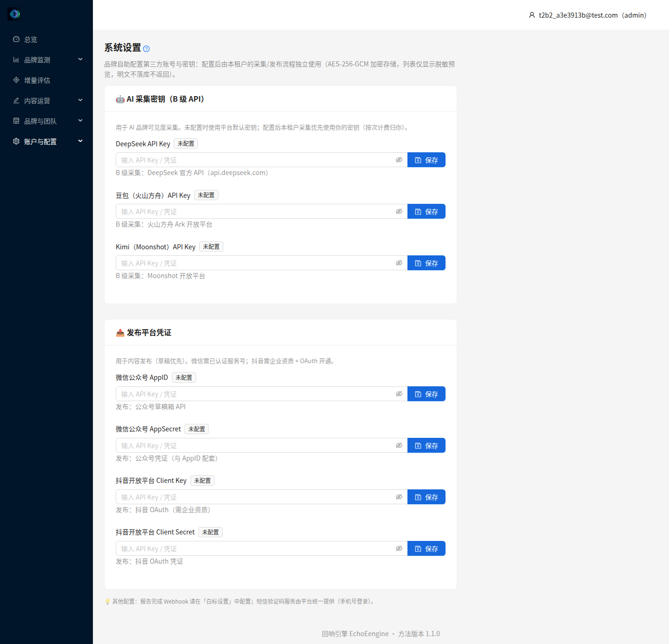The height and width of the screenshot is (644, 669).
Task: Click the 账户与配置 gear icon
Action: [16, 142]
